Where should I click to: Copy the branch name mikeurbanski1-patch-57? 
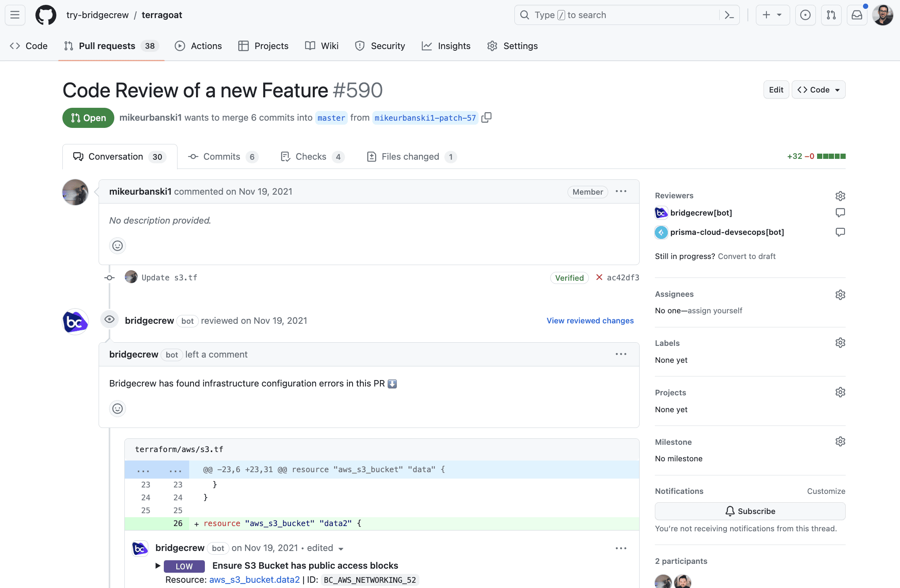[x=486, y=117]
